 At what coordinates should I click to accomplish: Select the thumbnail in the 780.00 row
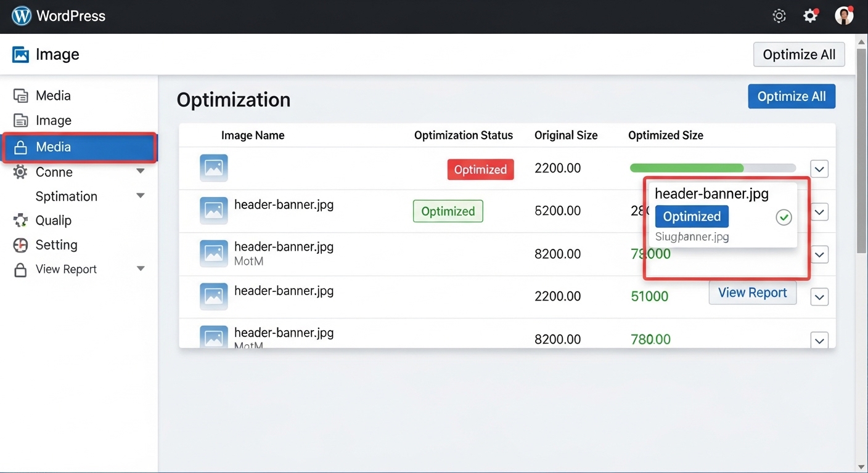pos(214,337)
